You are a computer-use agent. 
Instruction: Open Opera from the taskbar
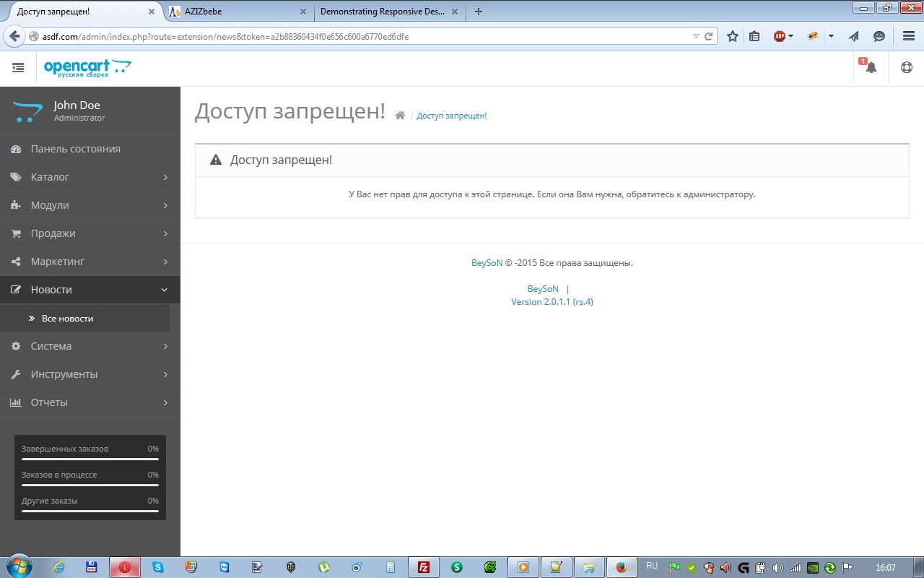(x=125, y=567)
